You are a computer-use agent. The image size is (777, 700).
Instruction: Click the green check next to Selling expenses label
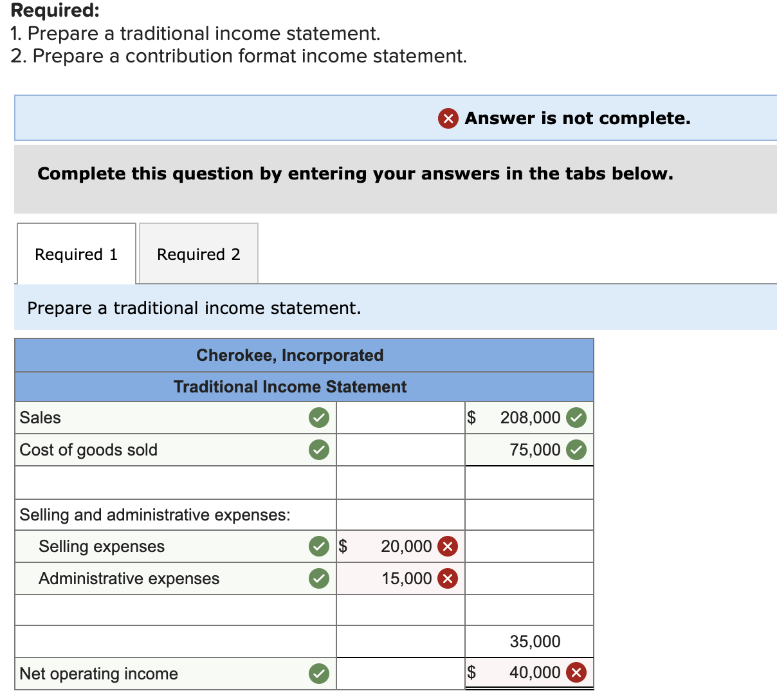click(319, 546)
